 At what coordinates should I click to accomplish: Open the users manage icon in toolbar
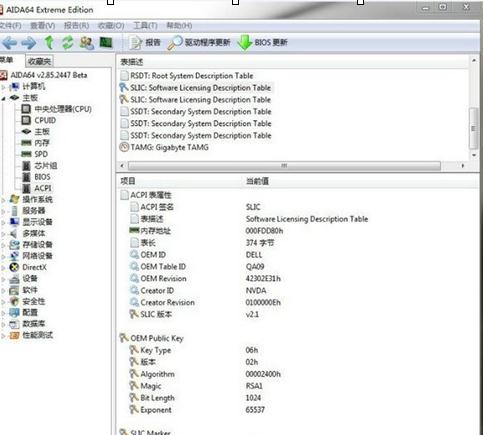[87, 43]
